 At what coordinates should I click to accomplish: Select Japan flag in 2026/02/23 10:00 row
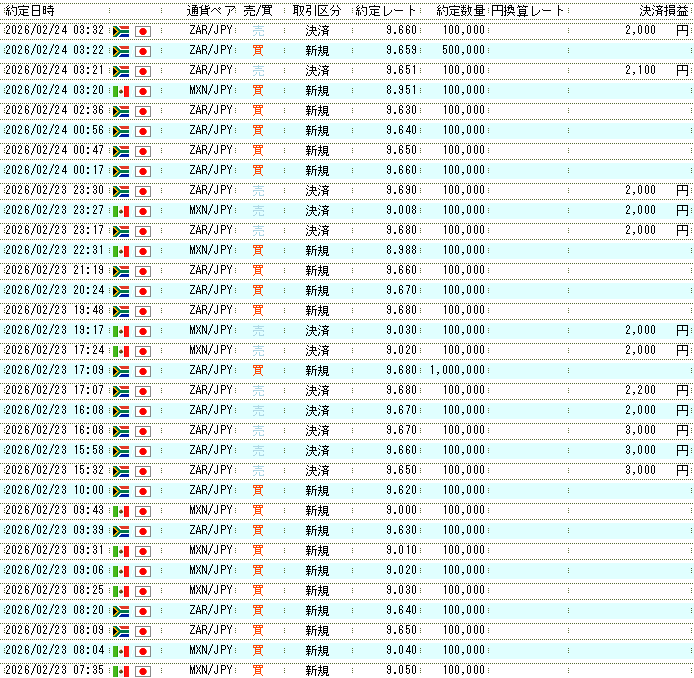click(142, 491)
